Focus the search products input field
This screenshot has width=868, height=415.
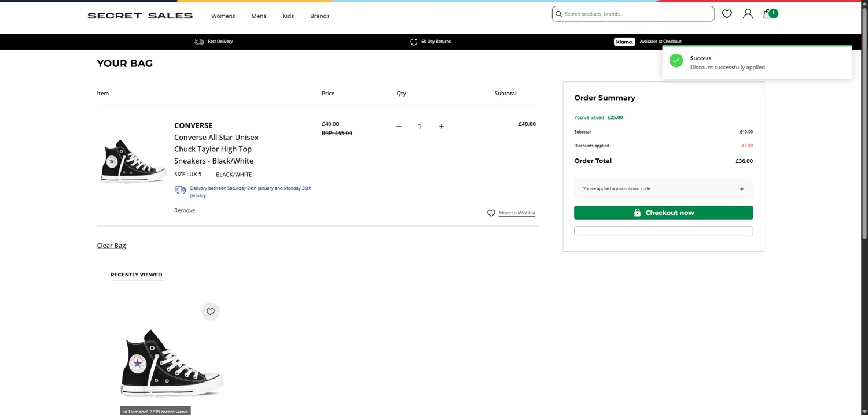tap(633, 14)
